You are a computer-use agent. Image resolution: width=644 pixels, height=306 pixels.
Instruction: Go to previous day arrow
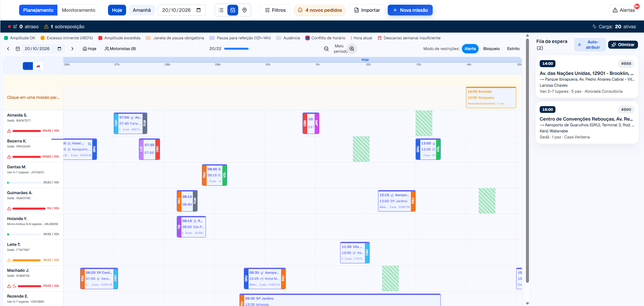tap(8, 49)
